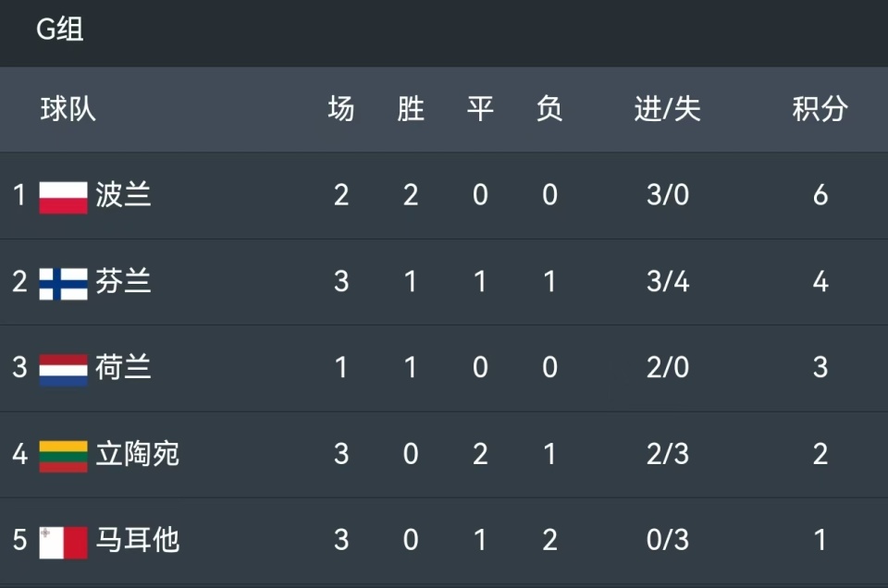
Task: Click the 场 column header
Action: point(341,109)
